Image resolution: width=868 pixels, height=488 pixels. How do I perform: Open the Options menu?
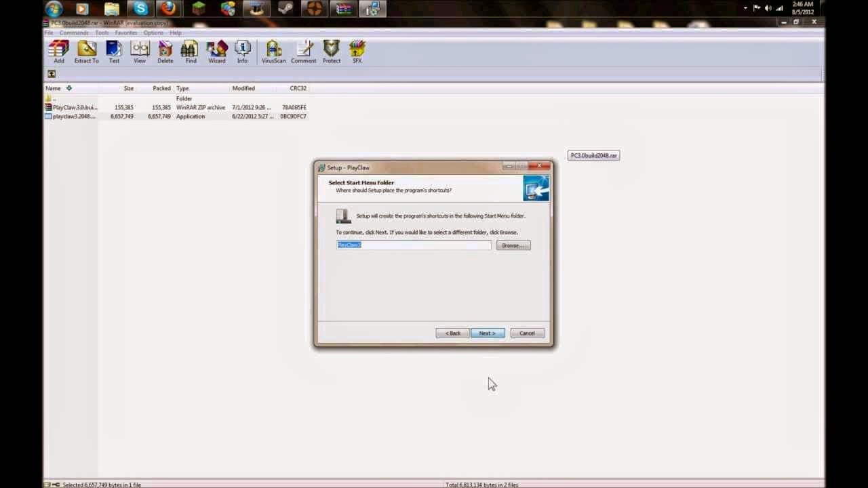coord(153,33)
